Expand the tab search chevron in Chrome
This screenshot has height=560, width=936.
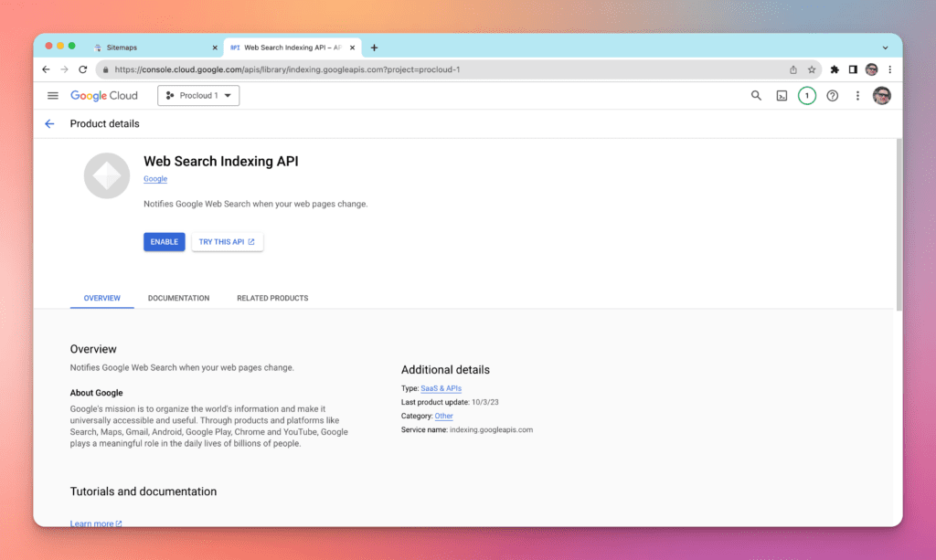[x=885, y=48]
